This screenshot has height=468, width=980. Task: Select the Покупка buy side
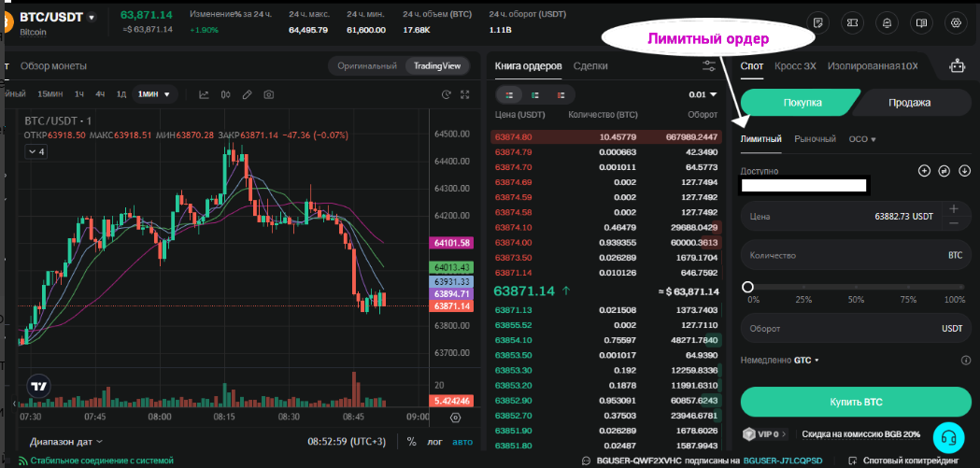coord(802,103)
